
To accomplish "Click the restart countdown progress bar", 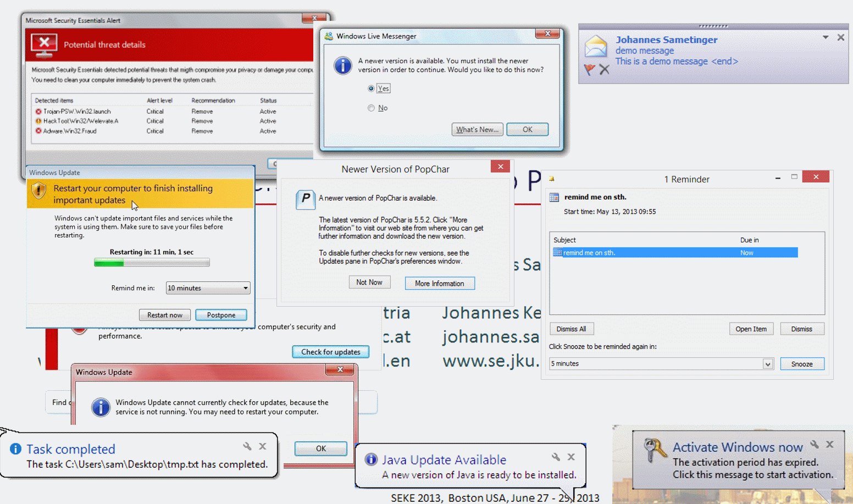I will coord(152,263).
